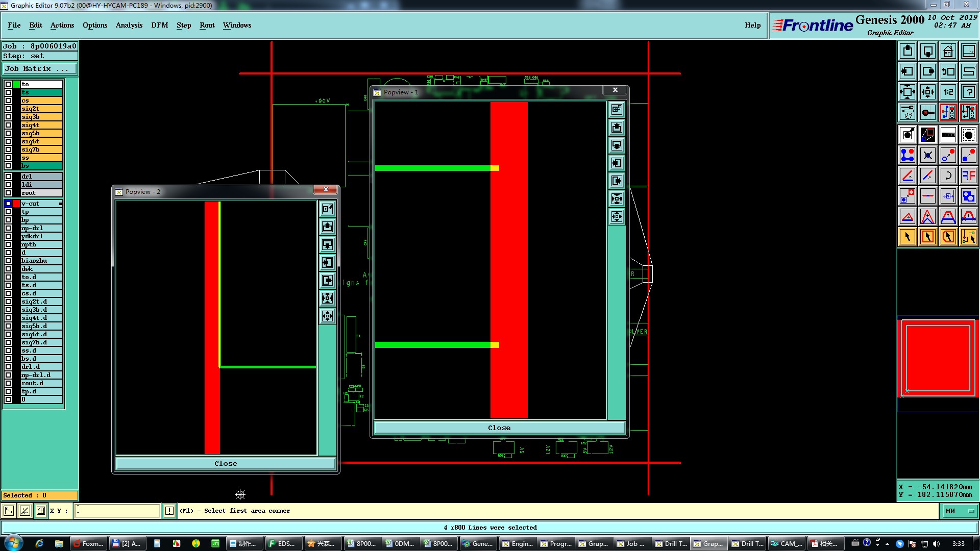The width and height of the screenshot is (980, 551).
Task: Click the net selection arrow icon
Action: click(968, 237)
